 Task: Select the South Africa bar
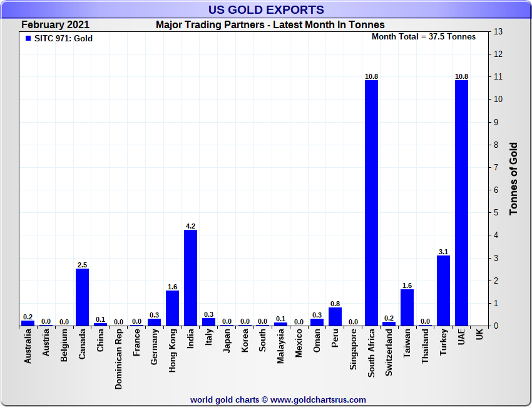point(371,203)
